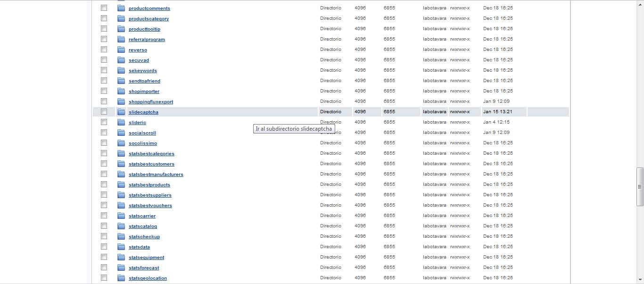Click the socialscroll folder icon
The height and width of the screenshot is (284, 644).
[121, 133]
